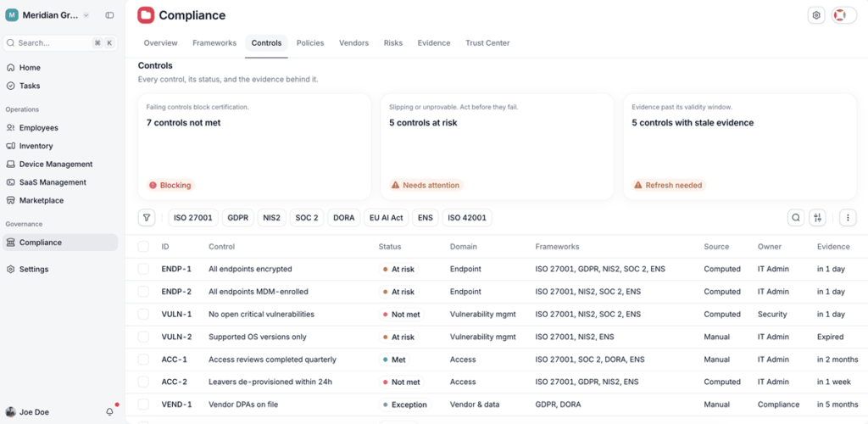This screenshot has height=424, width=868.
Task: Open the lifebuoy help icon
Action: click(840, 15)
